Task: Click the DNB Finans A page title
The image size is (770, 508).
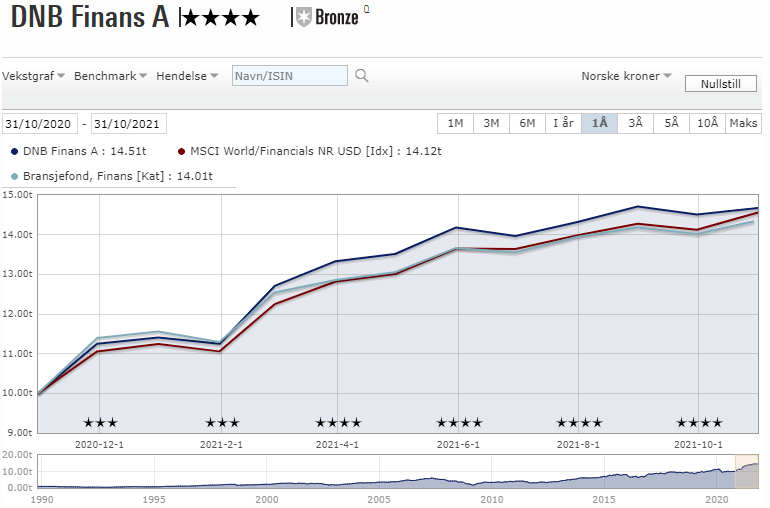Action: [x=90, y=17]
